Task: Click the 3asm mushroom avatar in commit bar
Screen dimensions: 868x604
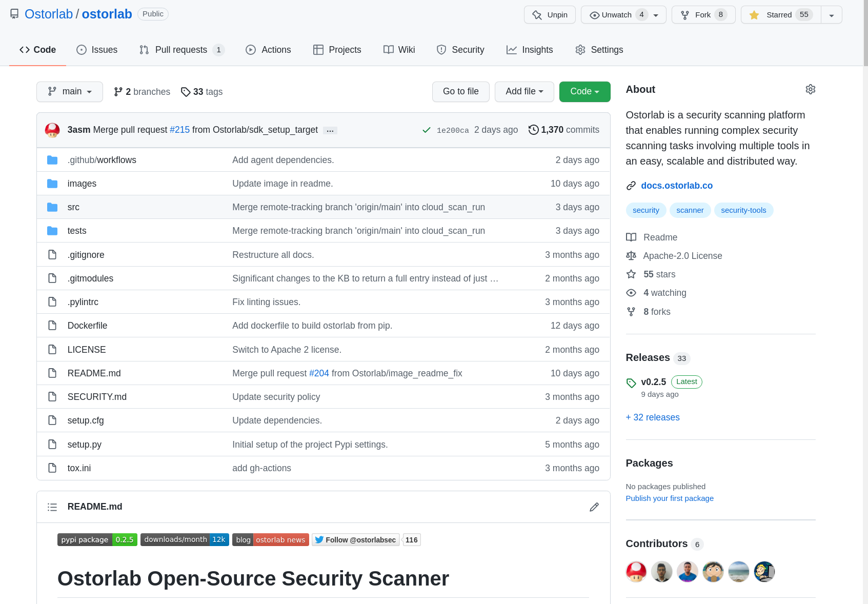Action: pyautogui.click(x=52, y=130)
